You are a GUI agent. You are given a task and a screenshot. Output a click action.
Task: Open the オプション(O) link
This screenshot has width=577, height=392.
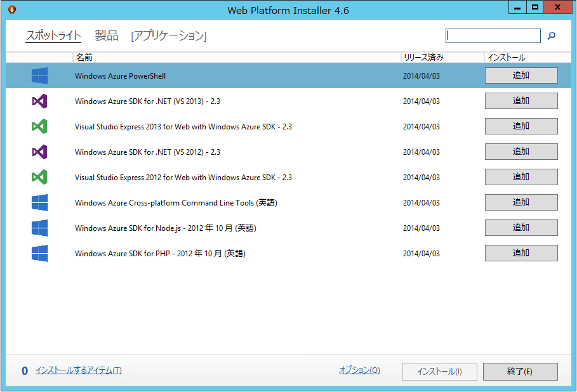coord(359,370)
